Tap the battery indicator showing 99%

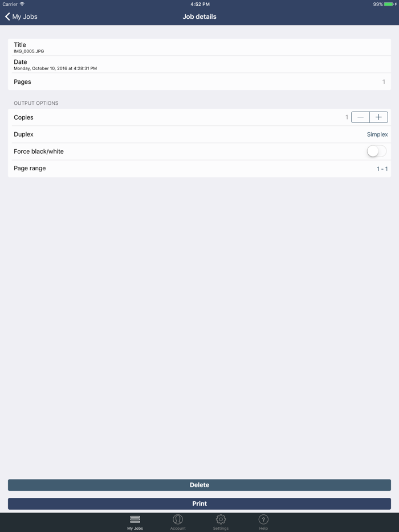[x=389, y=4]
